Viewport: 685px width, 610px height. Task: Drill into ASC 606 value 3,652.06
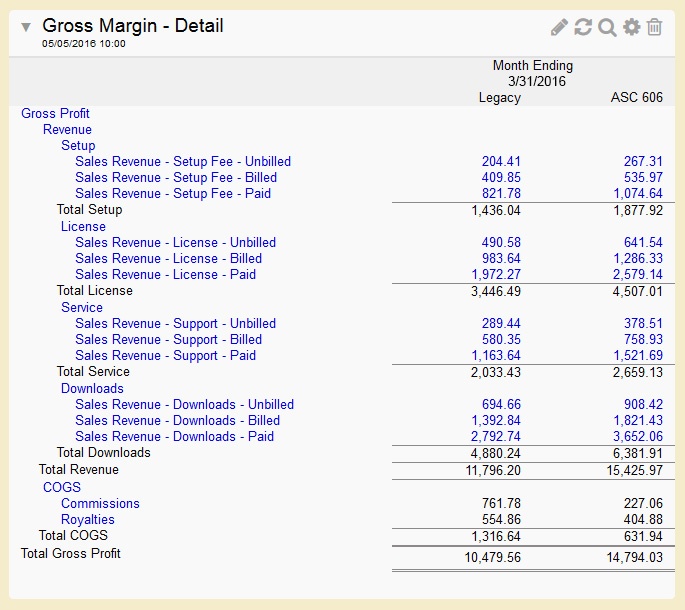(637, 436)
